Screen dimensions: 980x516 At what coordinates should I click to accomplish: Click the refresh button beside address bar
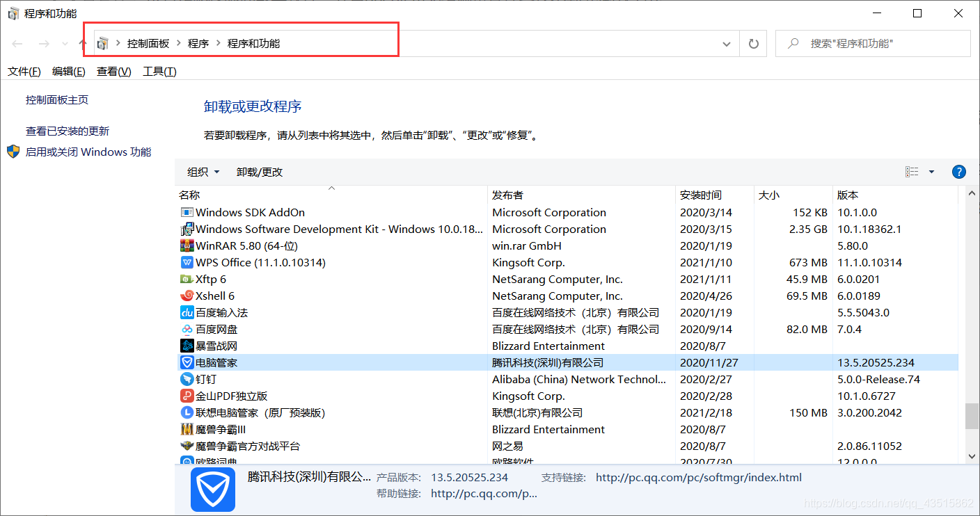coord(753,44)
